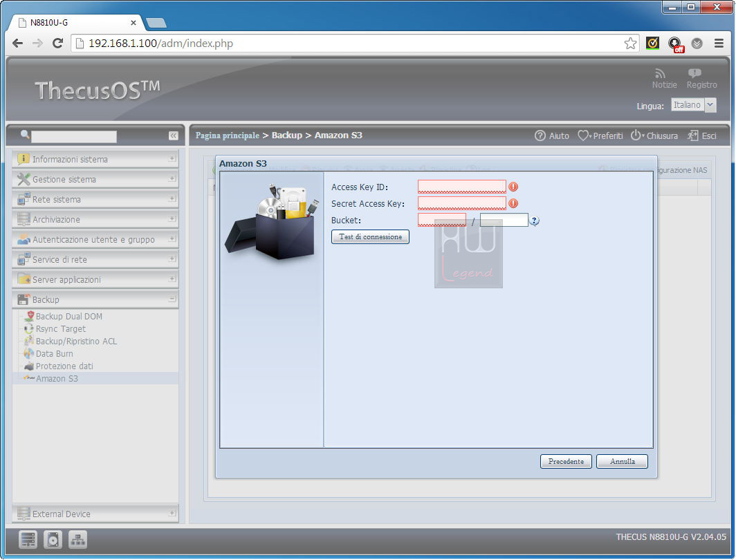Open the Chiusura shutdown menu
The image size is (736, 560).
tap(654, 136)
